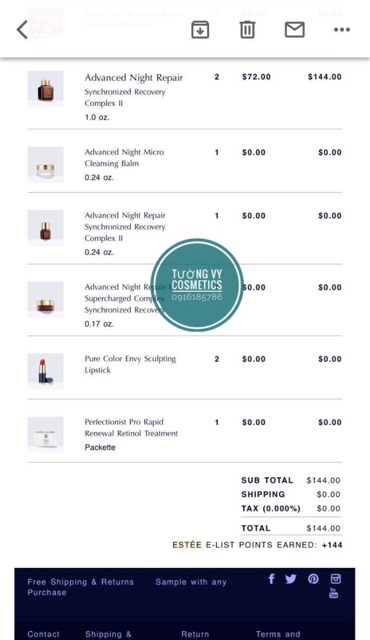370x640 pixels.
Task: Select the Perfectionist Pro Retinol Treatment thumbnail
Action: pyautogui.click(x=45, y=435)
